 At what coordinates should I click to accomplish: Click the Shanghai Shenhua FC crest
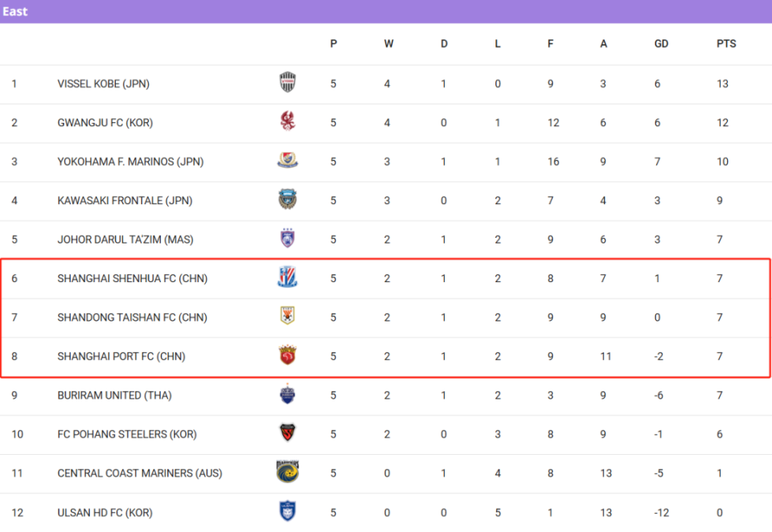[x=288, y=278]
